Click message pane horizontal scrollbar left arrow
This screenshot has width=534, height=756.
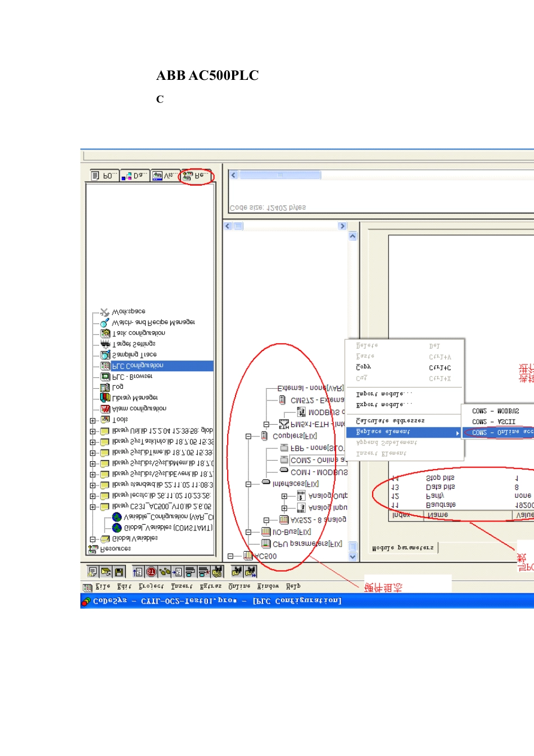pyautogui.click(x=234, y=175)
